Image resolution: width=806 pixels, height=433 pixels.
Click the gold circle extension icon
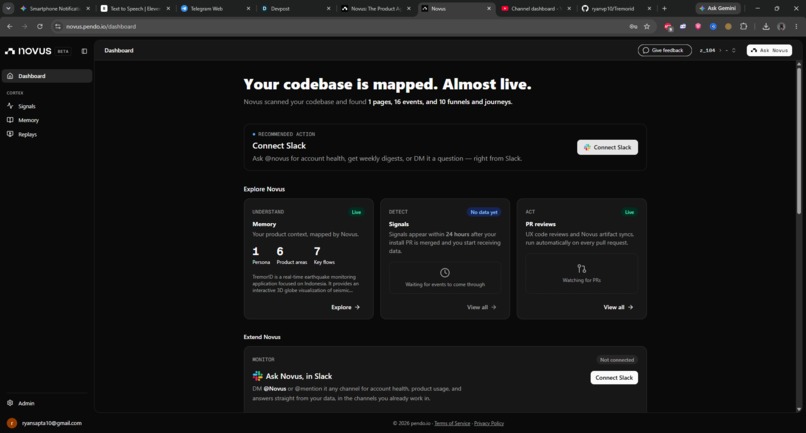tap(728, 27)
